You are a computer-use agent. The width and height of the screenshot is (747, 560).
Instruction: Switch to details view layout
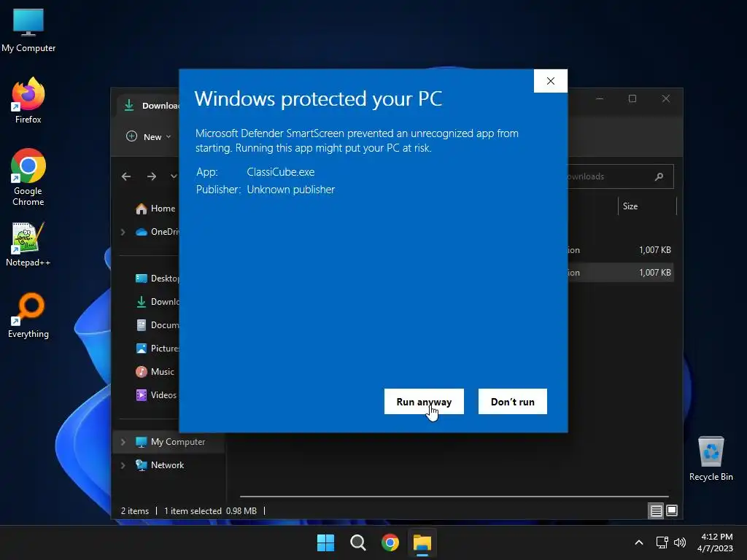click(x=656, y=511)
